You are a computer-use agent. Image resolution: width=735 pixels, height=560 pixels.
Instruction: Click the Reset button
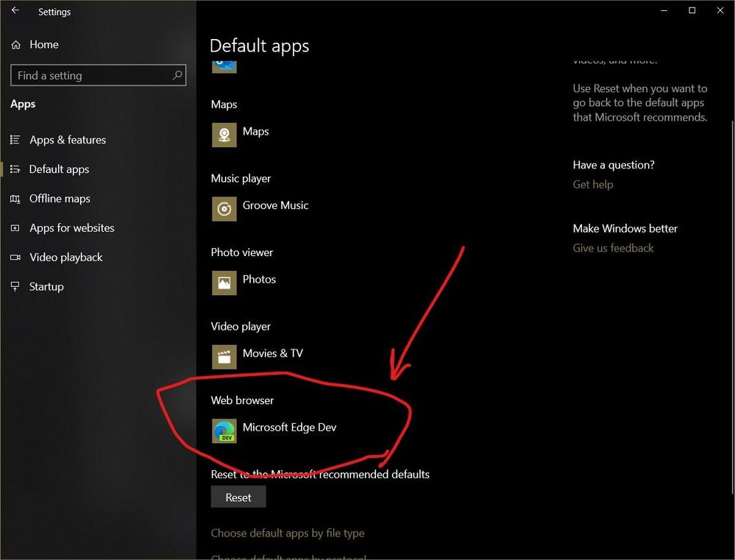click(238, 497)
